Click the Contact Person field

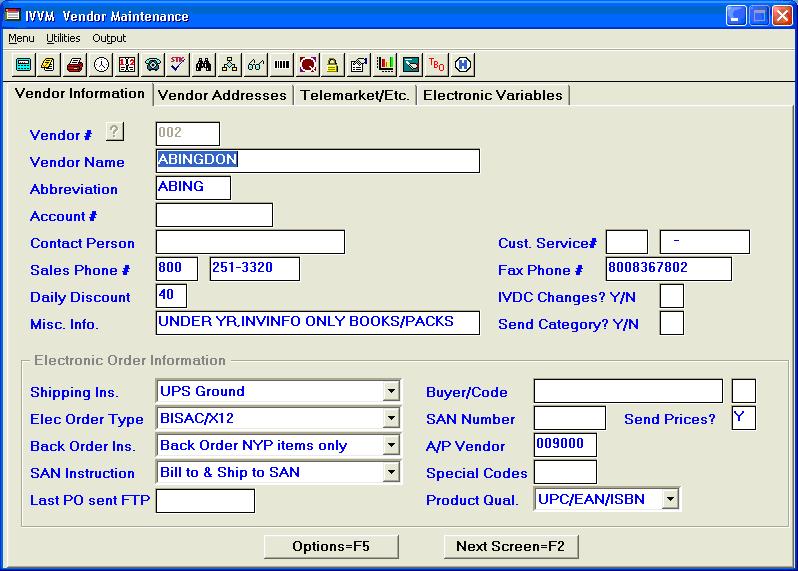250,242
